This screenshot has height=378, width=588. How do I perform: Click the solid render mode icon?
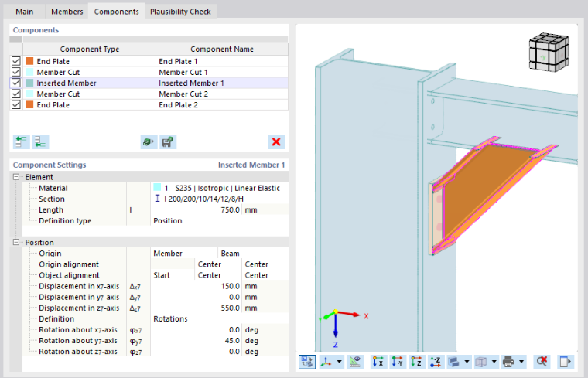point(454,362)
